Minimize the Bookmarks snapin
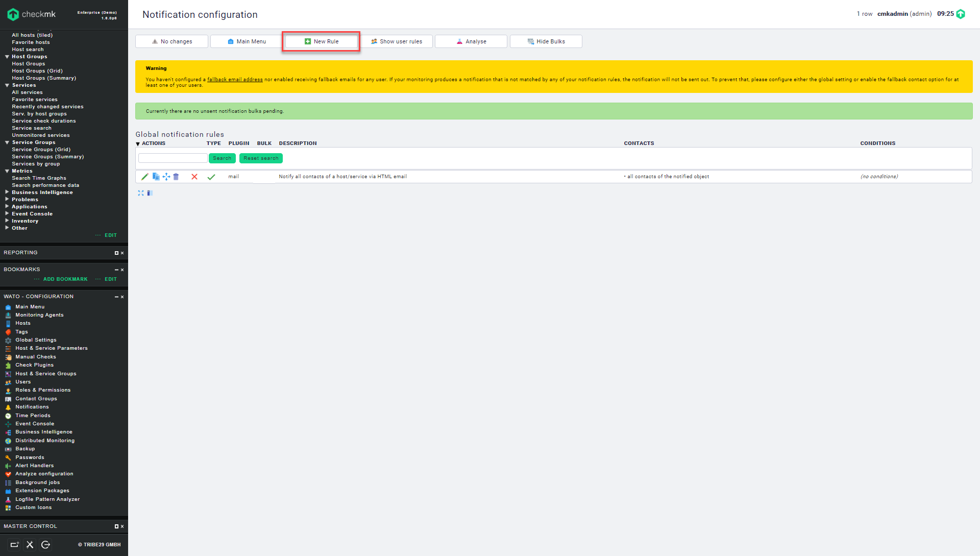 [x=116, y=270]
